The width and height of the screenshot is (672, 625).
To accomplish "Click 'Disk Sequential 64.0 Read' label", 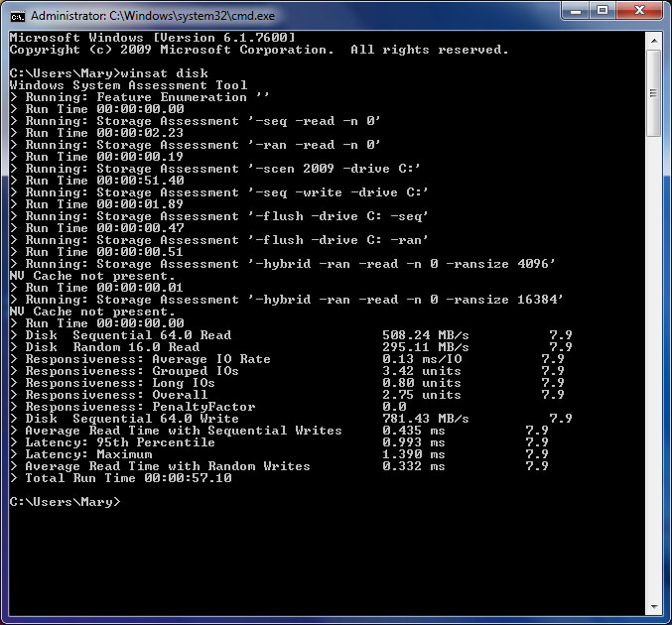I will [128, 335].
